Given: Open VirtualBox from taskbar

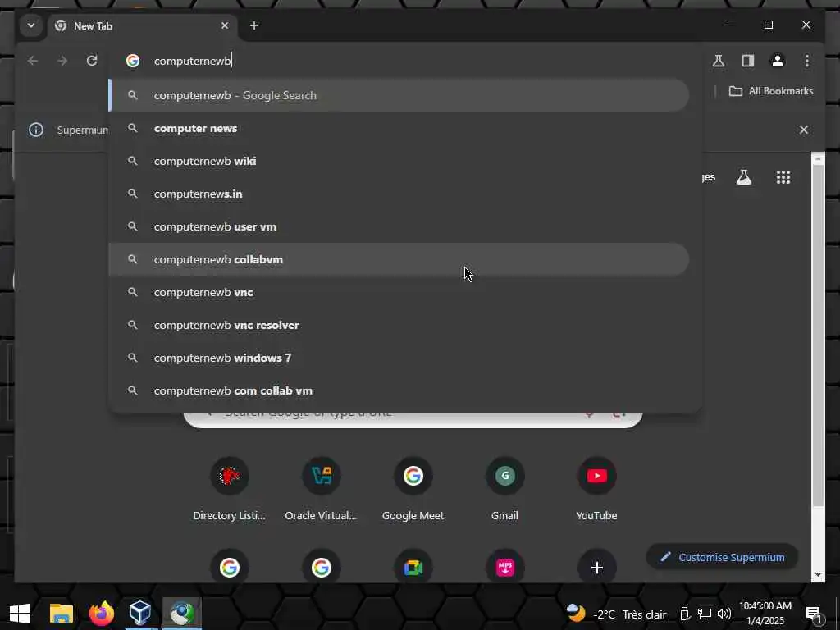Looking at the screenshot, I should pos(140,614).
